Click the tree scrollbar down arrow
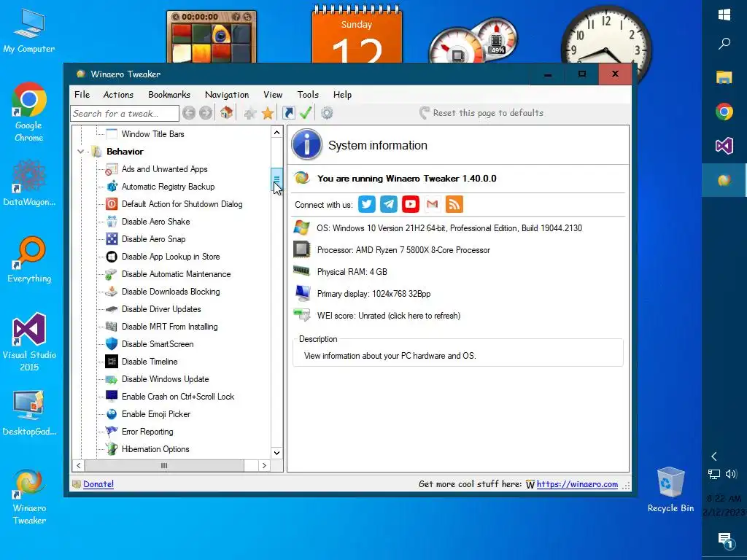Screen dimensions: 747x560 [276, 452]
